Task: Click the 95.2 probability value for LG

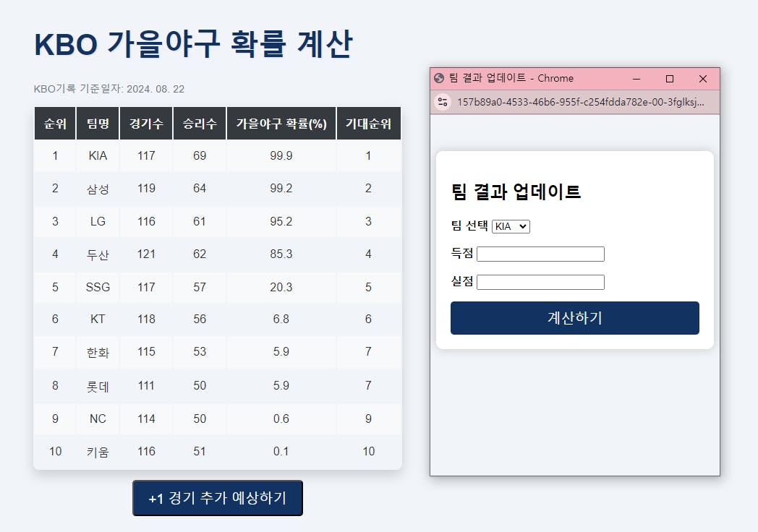Action: pyautogui.click(x=281, y=221)
